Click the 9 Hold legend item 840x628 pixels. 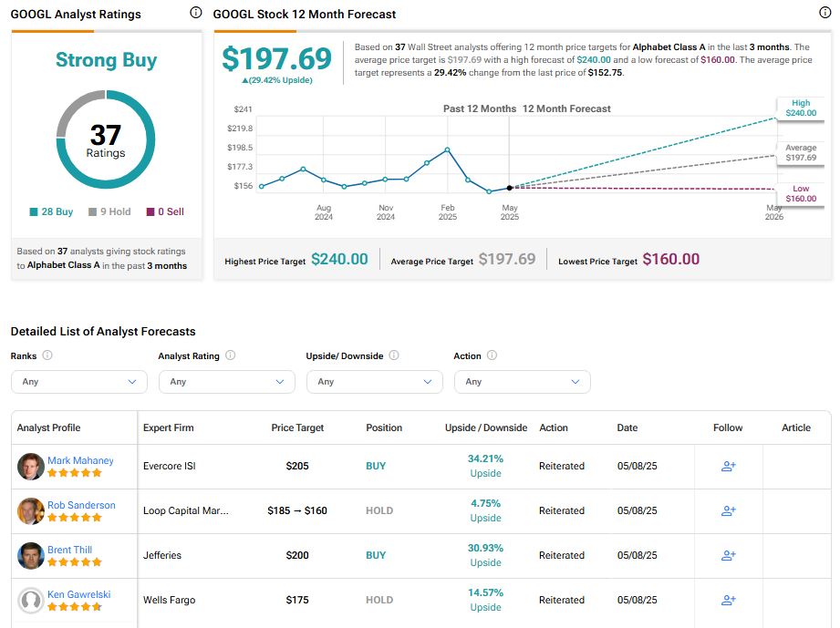tap(109, 211)
